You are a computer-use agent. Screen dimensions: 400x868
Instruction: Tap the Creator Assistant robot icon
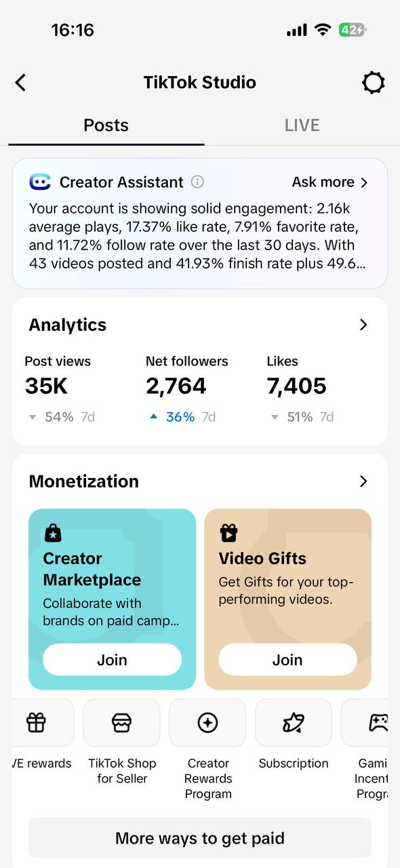click(x=40, y=182)
